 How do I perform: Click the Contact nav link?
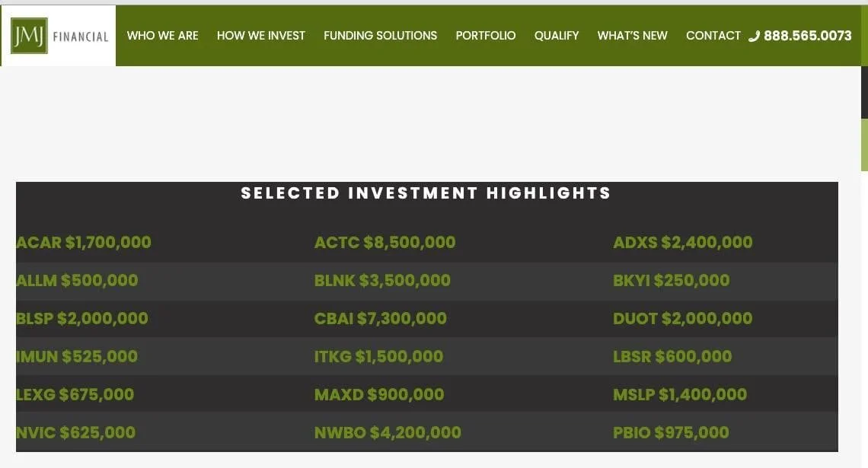pos(713,36)
